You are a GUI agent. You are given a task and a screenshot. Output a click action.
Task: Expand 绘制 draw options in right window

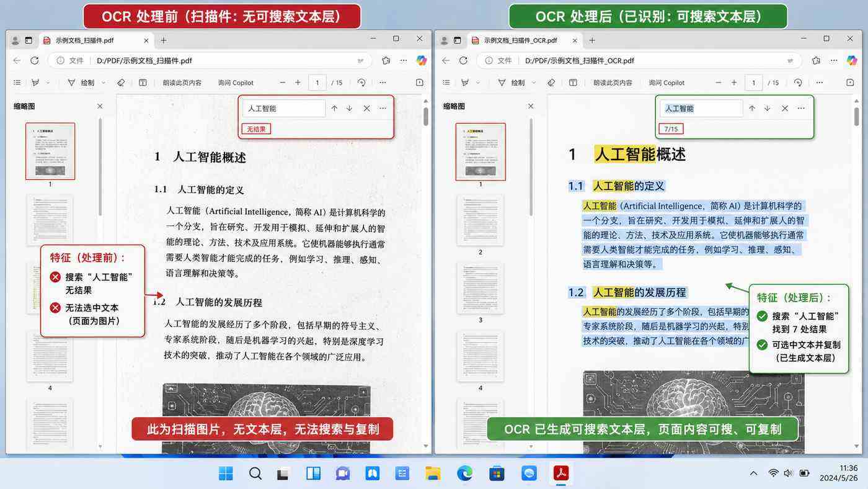click(533, 83)
